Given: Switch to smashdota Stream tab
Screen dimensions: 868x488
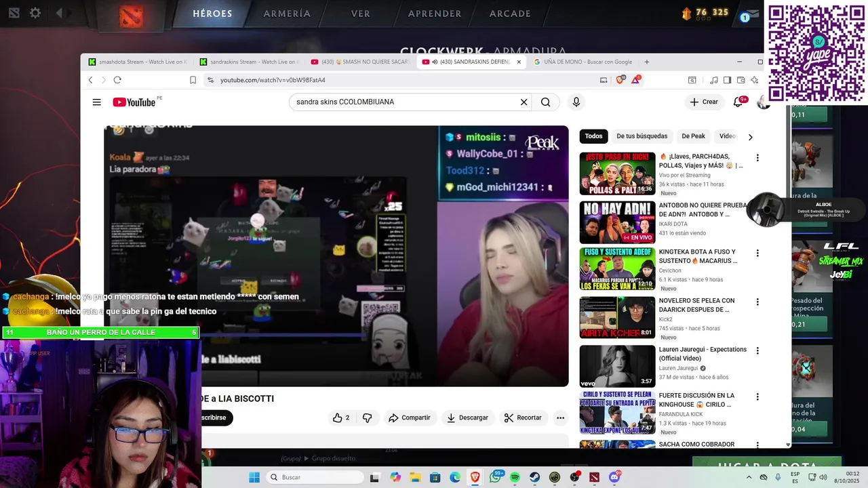Looking at the screenshot, I should [138, 62].
